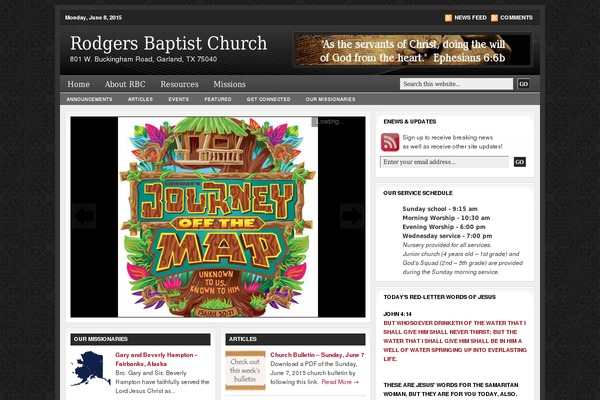
Task: Click the Morning Worship - 10:30 am line
Action: (446, 218)
